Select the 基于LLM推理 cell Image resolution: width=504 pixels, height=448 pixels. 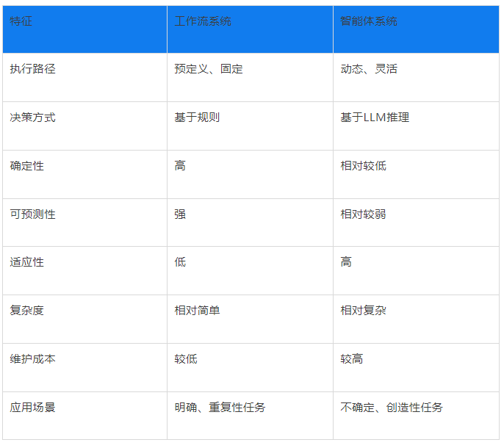417,126
